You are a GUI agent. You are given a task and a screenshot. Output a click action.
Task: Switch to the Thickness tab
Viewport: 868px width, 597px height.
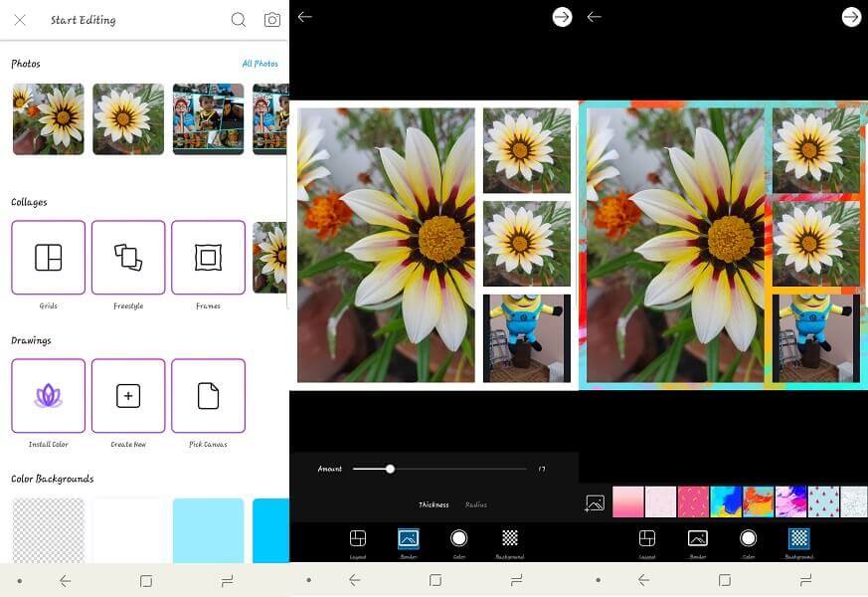coord(434,504)
